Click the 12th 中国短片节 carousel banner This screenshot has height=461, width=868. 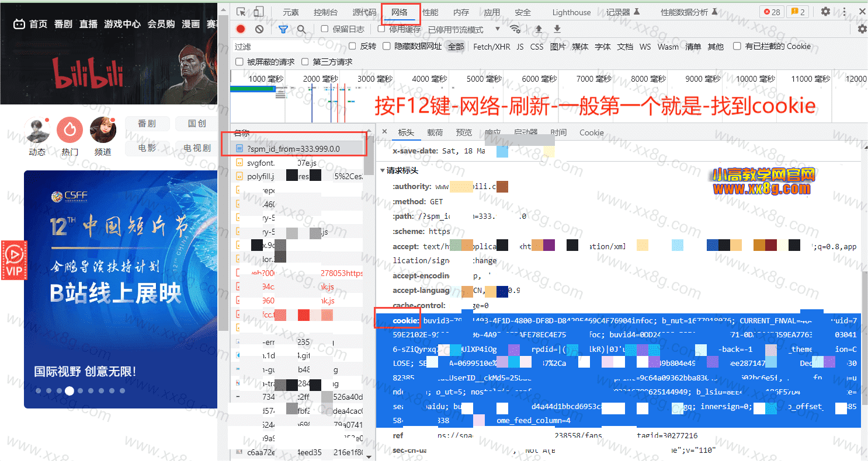tap(120, 289)
